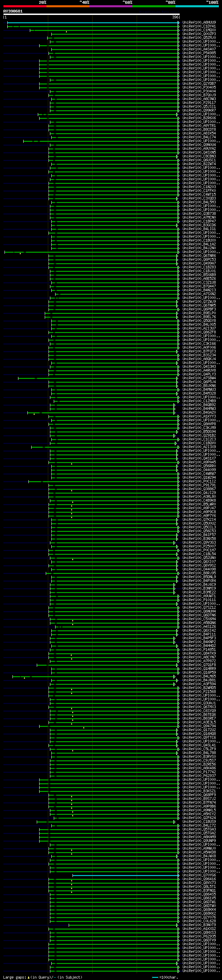Click entry UniRef100_A2I3X9
Image resolution: width=222 pixels, height=980 pixels.
click(199, 447)
